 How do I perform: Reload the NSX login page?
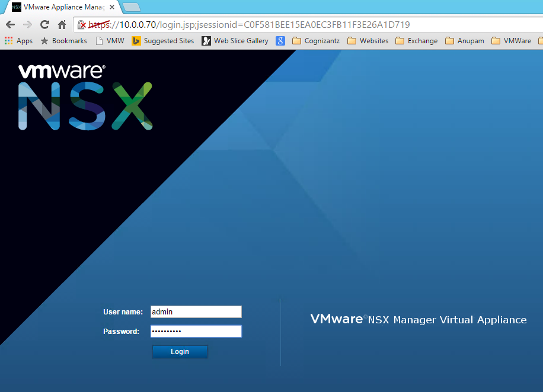tap(44, 25)
